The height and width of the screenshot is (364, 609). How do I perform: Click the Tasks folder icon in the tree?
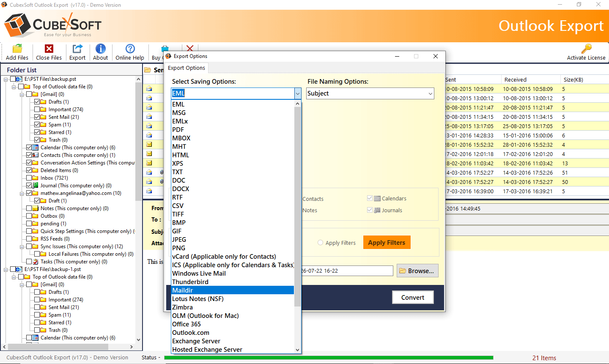(x=36, y=262)
